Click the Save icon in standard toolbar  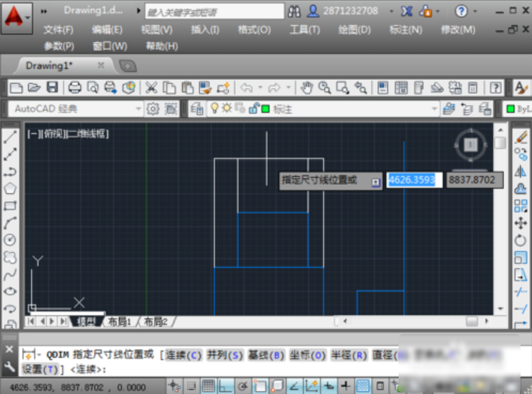[x=52, y=88]
